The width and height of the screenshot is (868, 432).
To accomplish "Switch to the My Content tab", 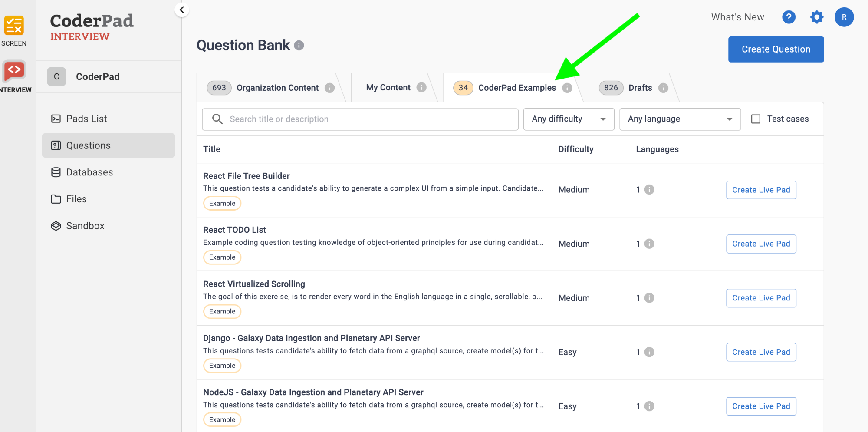I will coord(388,88).
